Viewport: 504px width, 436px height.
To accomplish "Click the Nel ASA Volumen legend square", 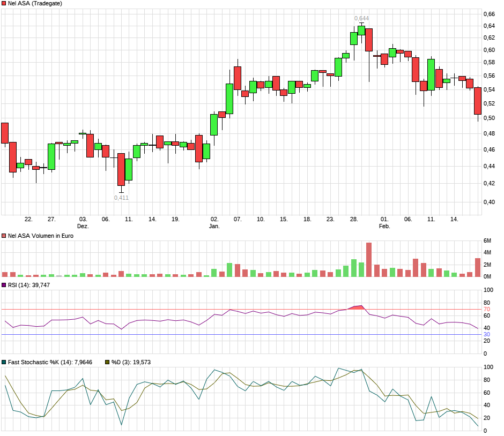I will pos(4,236).
